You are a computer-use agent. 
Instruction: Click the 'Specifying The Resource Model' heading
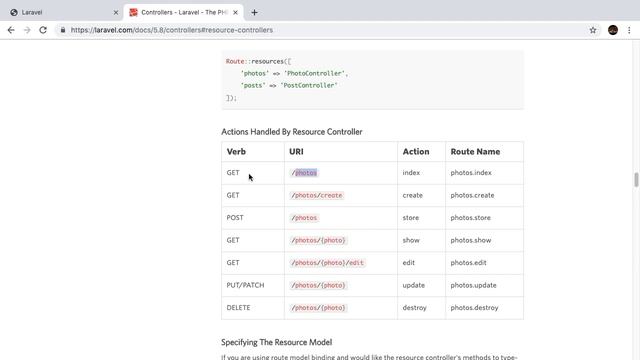(276, 342)
